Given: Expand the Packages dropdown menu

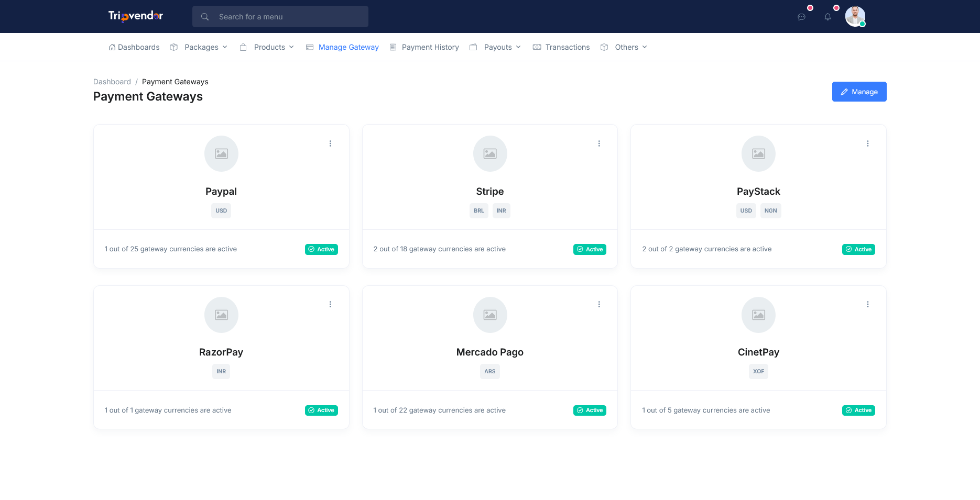Looking at the screenshot, I should pos(225,47).
